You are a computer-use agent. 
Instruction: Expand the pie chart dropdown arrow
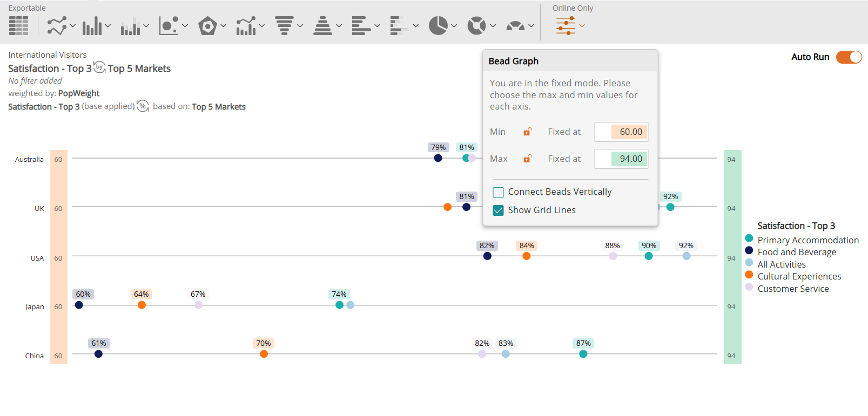tap(454, 25)
